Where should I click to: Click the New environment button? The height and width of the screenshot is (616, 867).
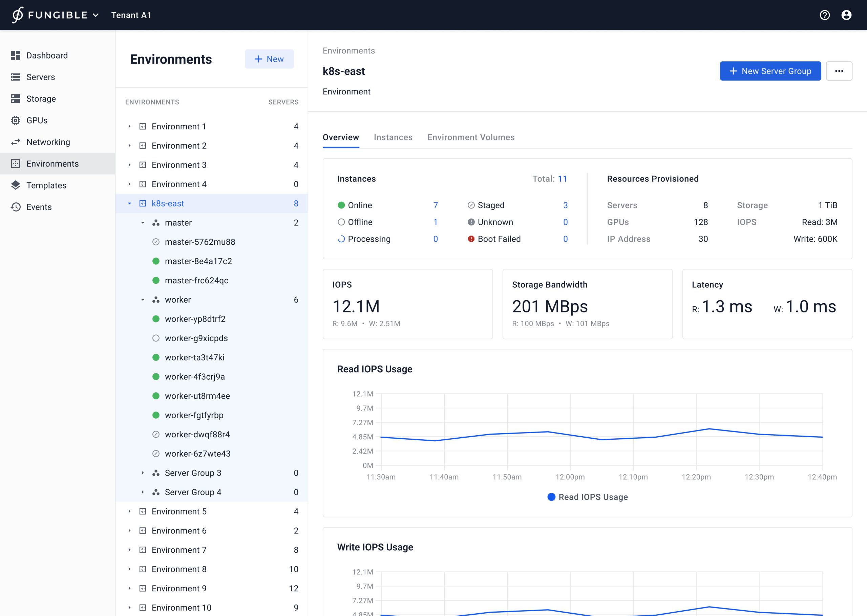269,59
